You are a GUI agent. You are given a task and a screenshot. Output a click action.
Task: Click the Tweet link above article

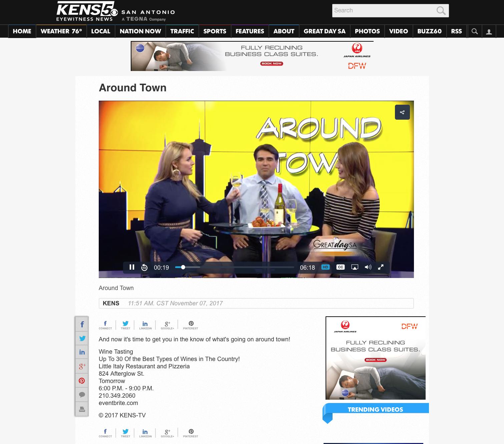pyautogui.click(x=125, y=325)
